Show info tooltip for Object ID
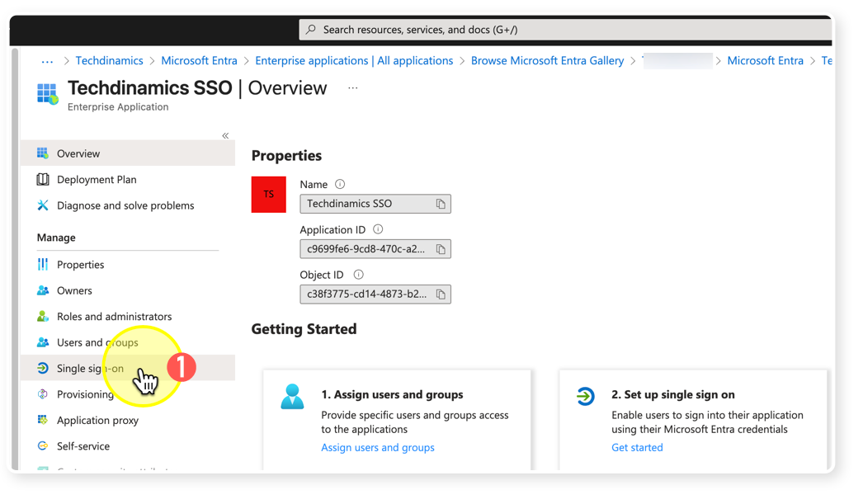The image size is (863, 504). 358,275
